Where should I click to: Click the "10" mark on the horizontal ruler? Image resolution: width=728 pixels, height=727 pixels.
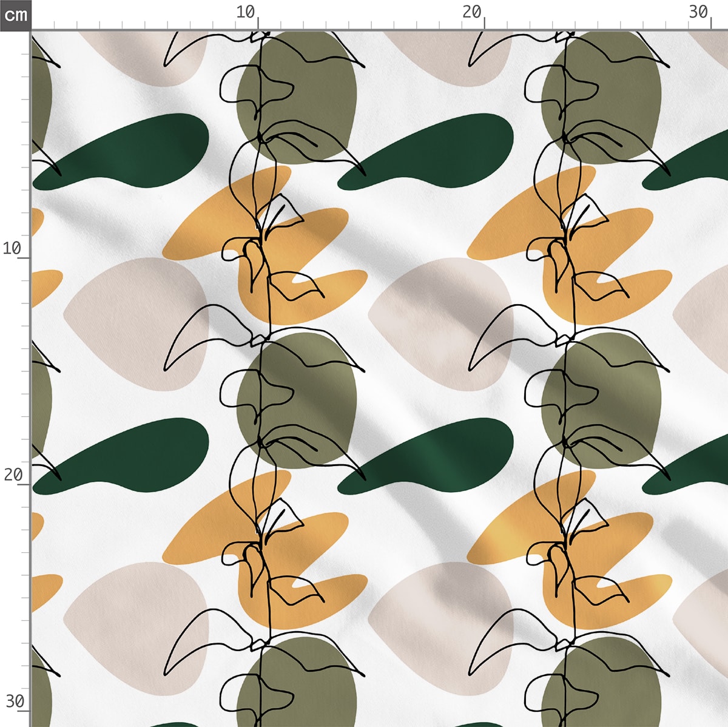click(245, 12)
